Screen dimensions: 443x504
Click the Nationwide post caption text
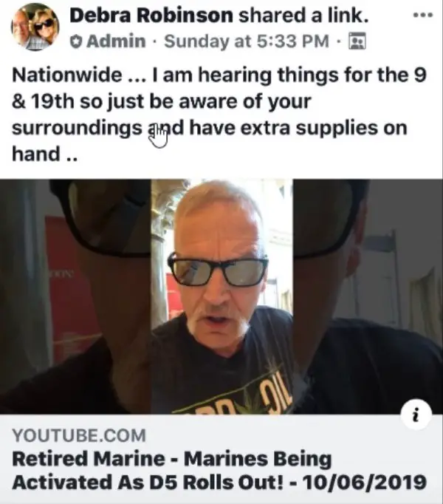(x=219, y=114)
